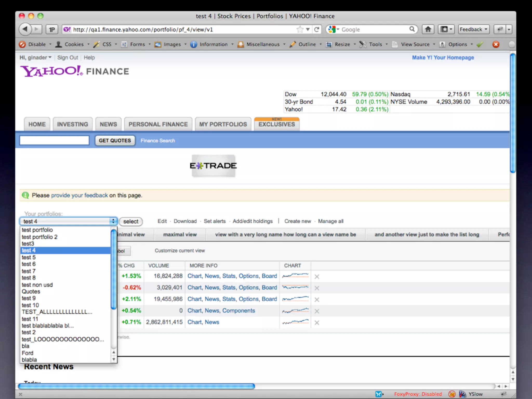Click the red error icon in developer toolbar
The height and width of the screenshot is (399, 532).
496,44
